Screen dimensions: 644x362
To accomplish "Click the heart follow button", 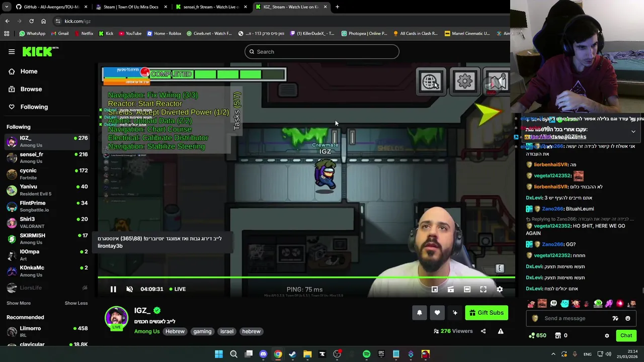I will [437, 313].
